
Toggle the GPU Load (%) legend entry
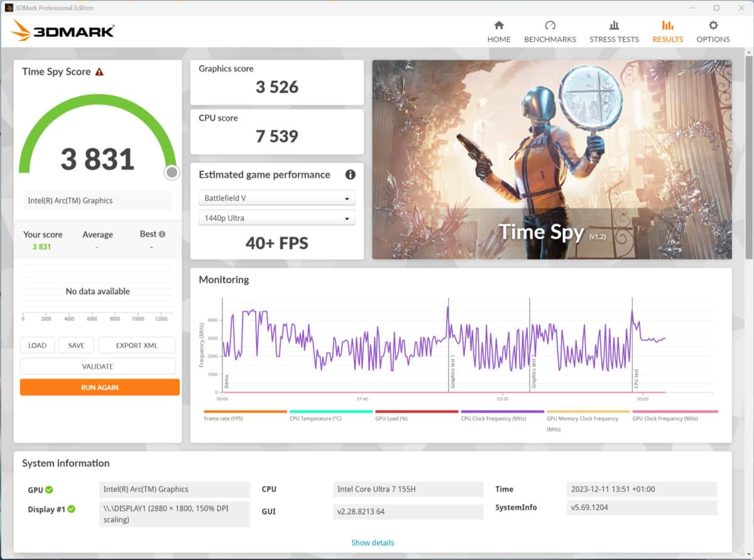click(417, 416)
